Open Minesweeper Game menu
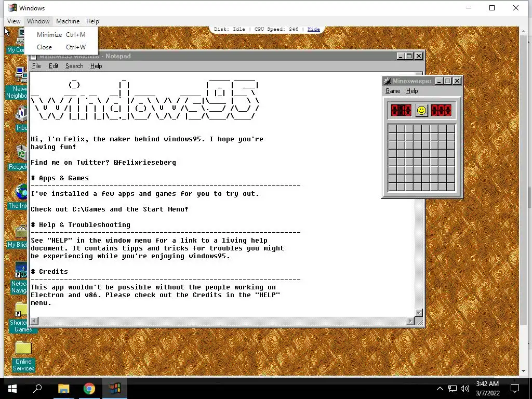This screenshot has width=532, height=399. click(393, 91)
